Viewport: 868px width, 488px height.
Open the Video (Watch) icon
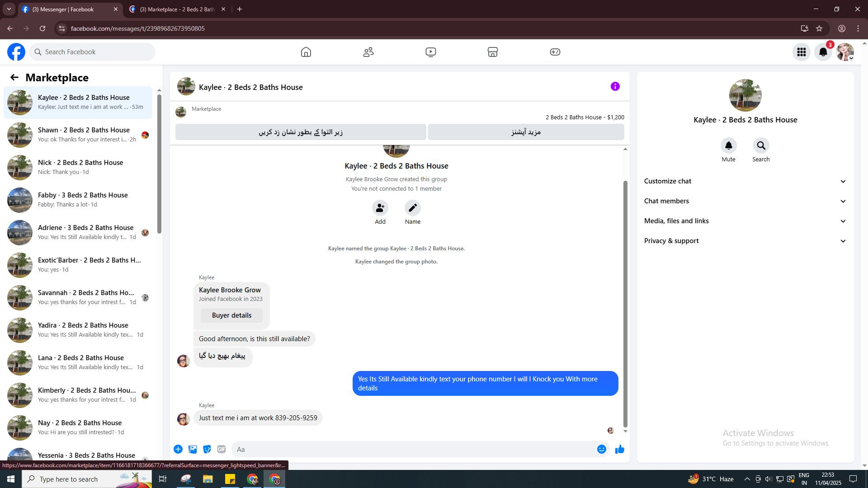click(431, 52)
